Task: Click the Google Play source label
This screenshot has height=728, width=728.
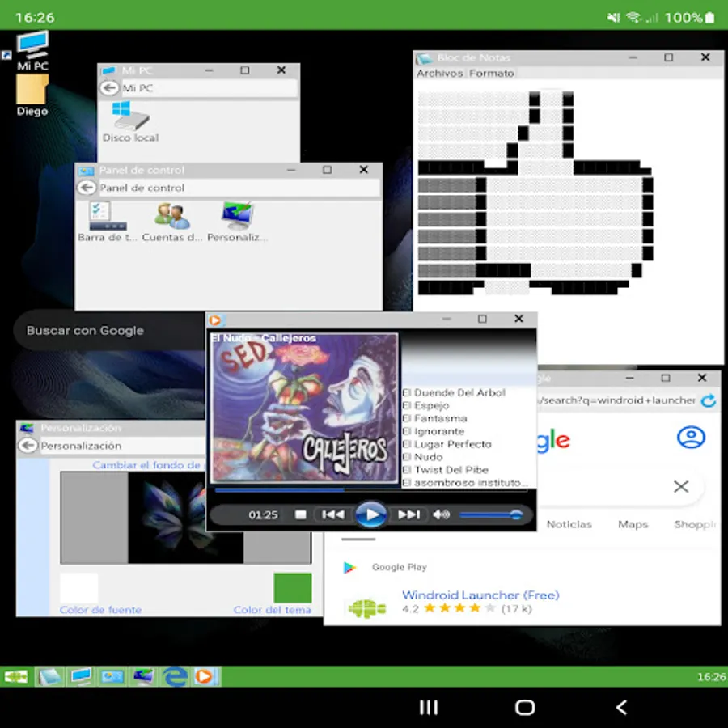Action: (400, 567)
